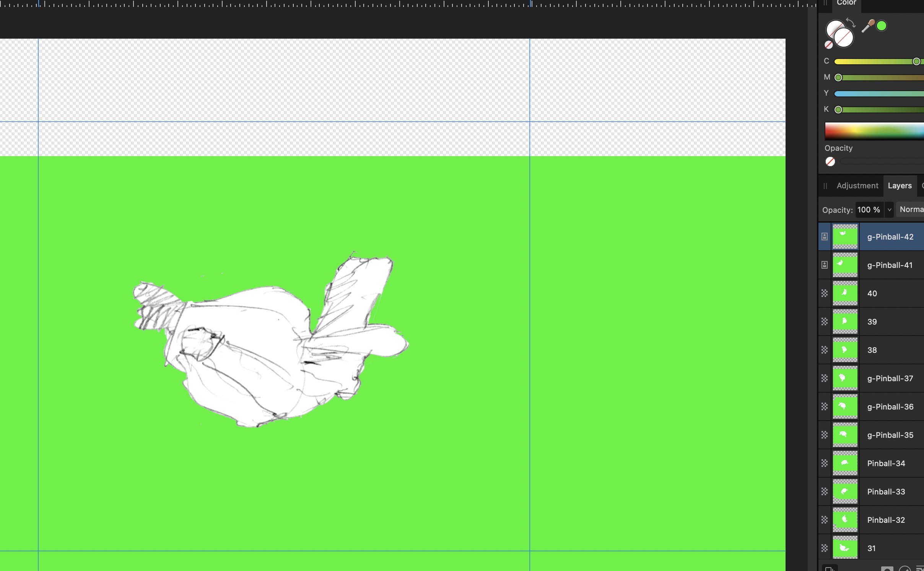
Task: Open the layer opacity percentage dropdown arrow
Action: pos(889,210)
